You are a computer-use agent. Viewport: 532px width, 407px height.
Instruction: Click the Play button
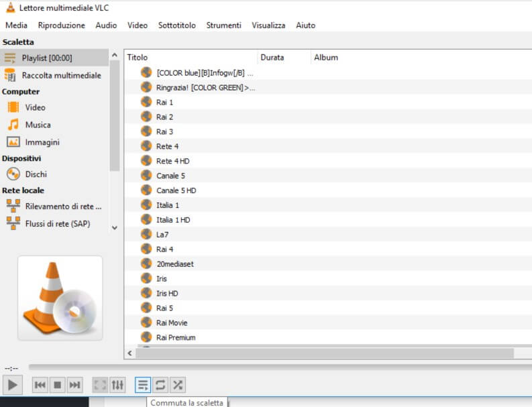pyautogui.click(x=13, y=385)
